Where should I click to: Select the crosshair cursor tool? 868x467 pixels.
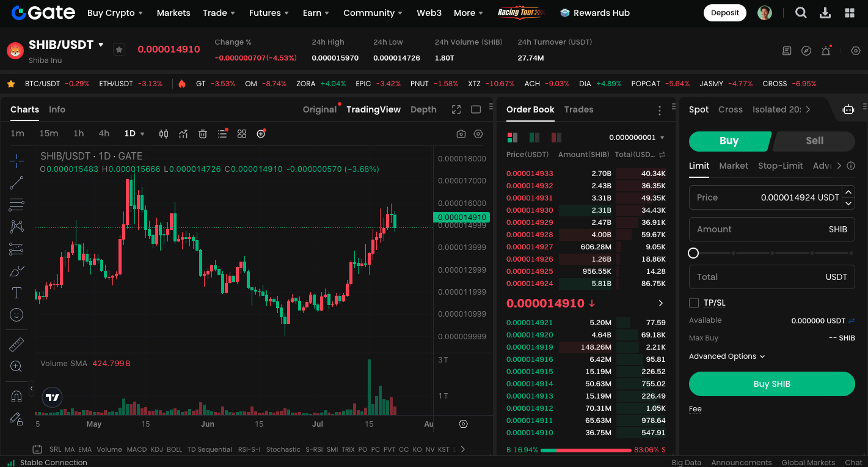pos(16,160)
